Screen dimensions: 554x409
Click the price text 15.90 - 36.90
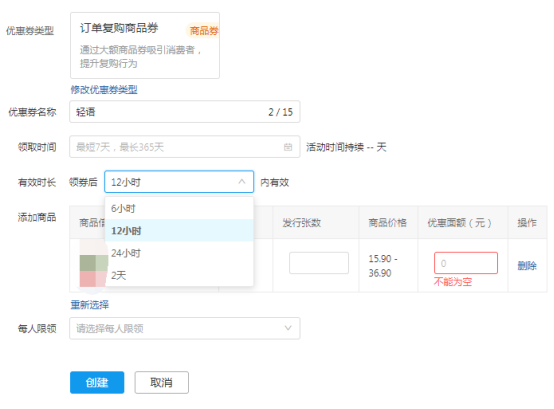pyautogui.click(x=383, y=266)
